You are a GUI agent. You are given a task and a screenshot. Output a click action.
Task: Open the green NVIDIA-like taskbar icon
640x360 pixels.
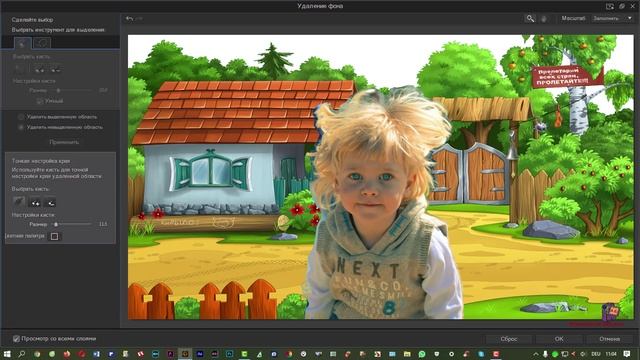click(244, 354)
